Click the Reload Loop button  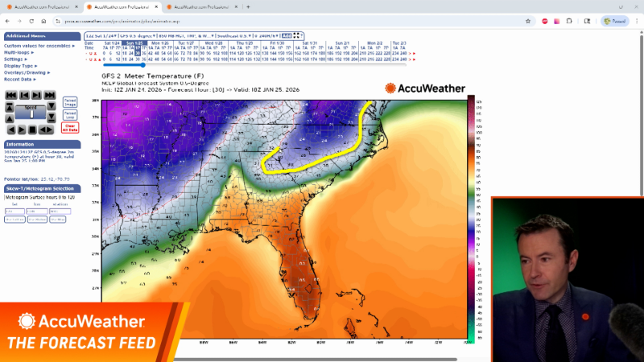70,114
